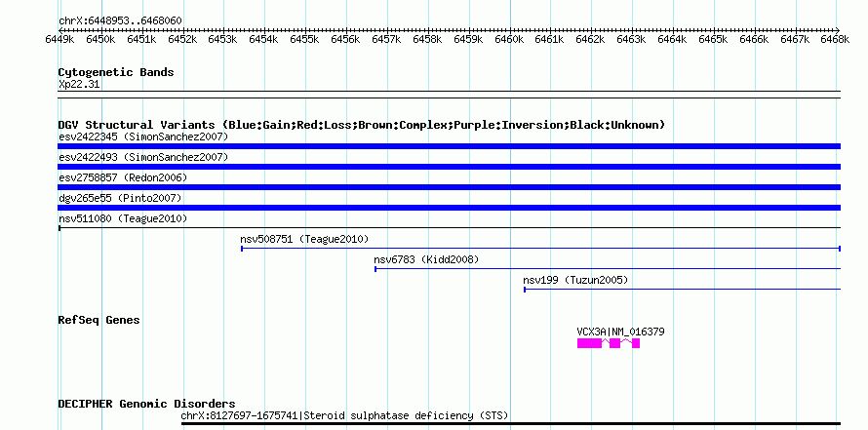Click the 6457k ruler tick label
This screenshot has width=868, height=430.
coord(386,39)
